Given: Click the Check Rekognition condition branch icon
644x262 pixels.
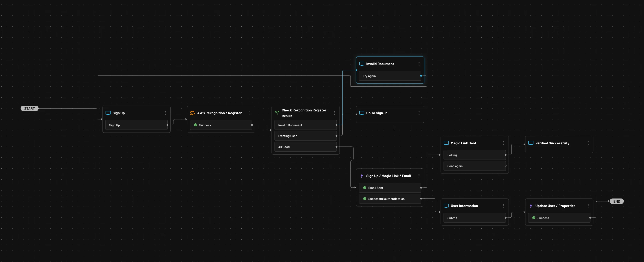Looking at the screenshot, I should [x=277, y=113].
